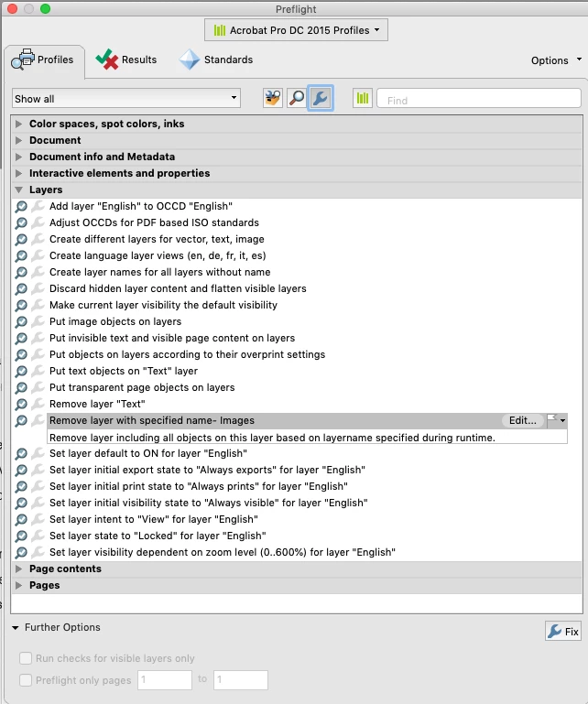Click magnifier icon of Put text objects row
Viewport: 588px width, 704px height.
pos(21,372)
